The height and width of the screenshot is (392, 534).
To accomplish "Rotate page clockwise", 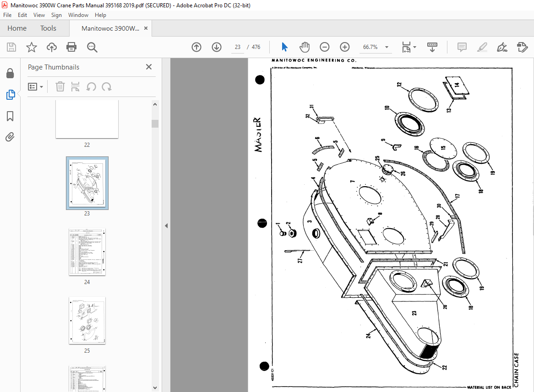I will click(x=107, y=87).
